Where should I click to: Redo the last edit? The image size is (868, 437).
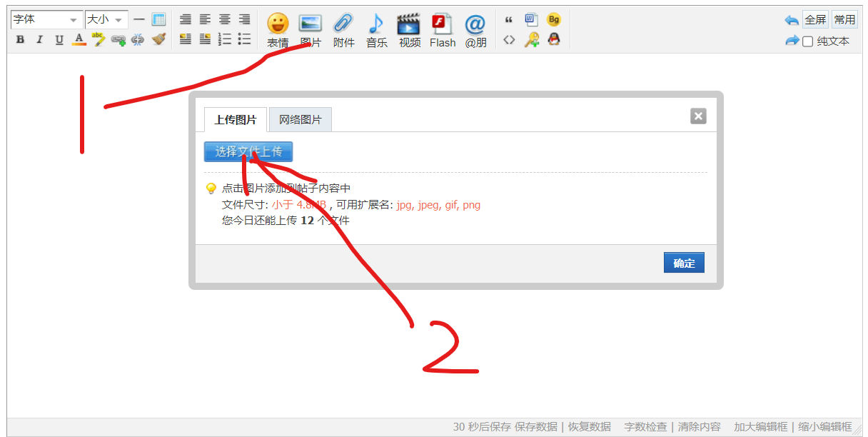[x=792, y=41]
